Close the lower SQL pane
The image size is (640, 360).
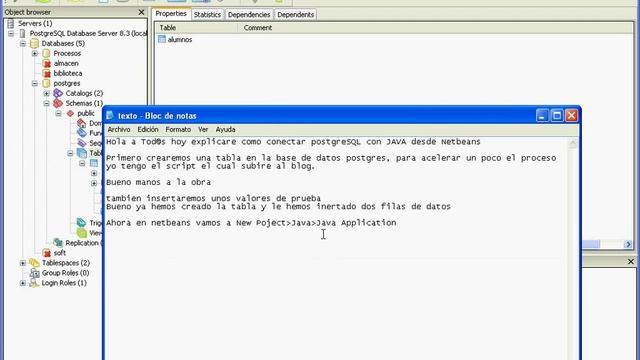point(631,261)
